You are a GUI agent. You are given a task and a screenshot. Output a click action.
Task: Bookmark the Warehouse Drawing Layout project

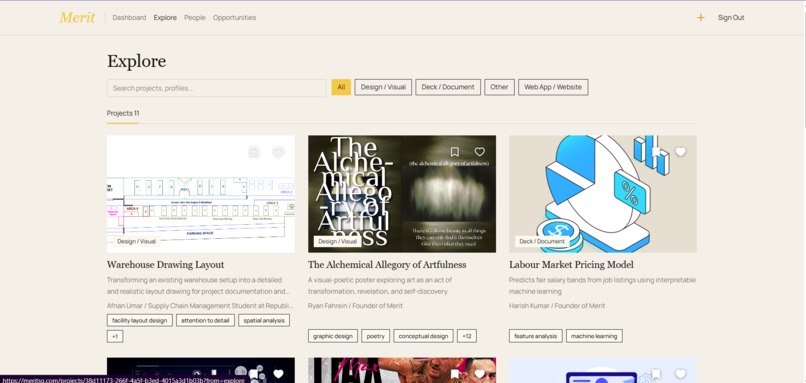point(253,152)
